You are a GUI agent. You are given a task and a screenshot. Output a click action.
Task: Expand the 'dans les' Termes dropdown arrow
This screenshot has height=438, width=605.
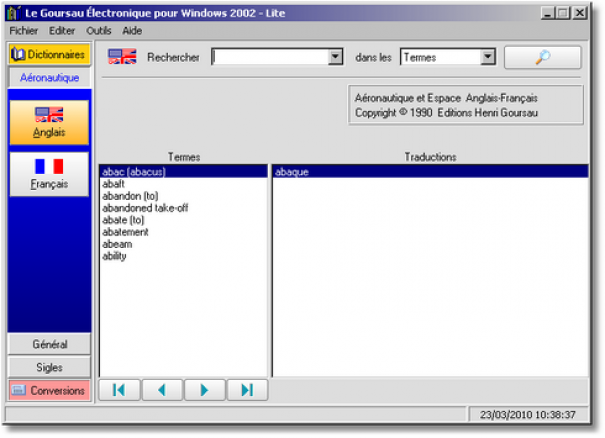[x=488, y=57]
